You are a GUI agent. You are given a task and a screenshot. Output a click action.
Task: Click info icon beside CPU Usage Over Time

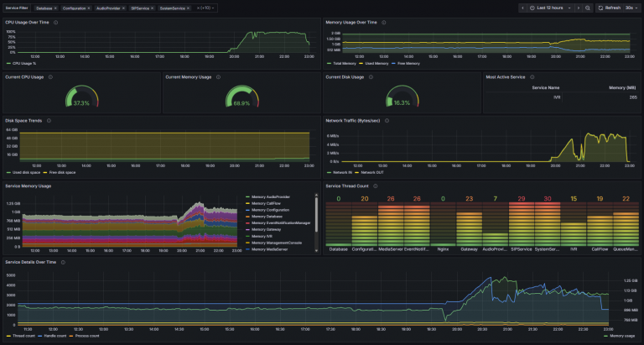pyautogui.click(x=56, y=23)
